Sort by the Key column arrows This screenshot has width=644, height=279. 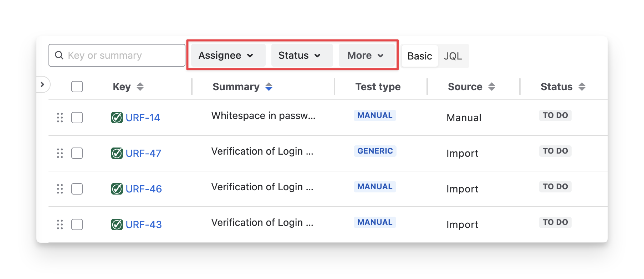pos(140,87)
